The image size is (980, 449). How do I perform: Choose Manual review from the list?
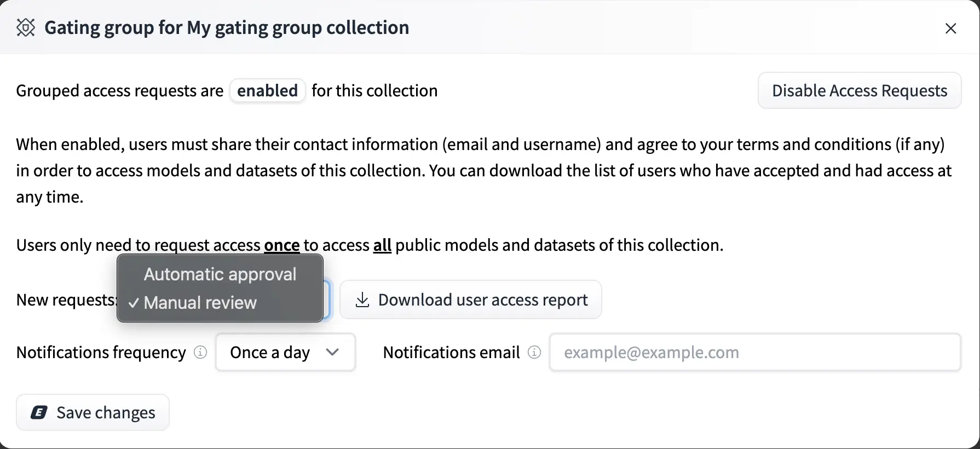[x=200, y=303]
